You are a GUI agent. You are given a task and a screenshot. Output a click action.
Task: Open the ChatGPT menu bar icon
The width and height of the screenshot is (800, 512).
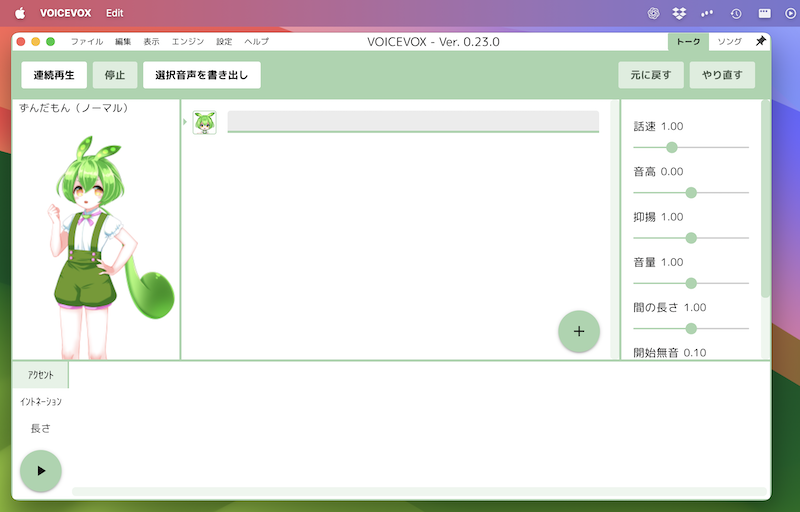coord(653,13)
